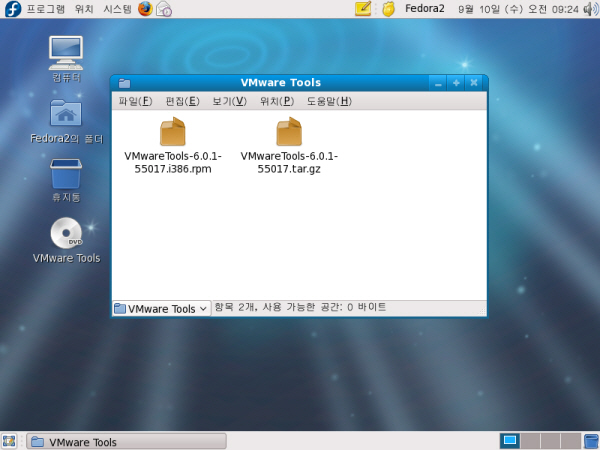Click the status bar text 항목 2개
The image size is (600, 450).
tap(235, 307)
